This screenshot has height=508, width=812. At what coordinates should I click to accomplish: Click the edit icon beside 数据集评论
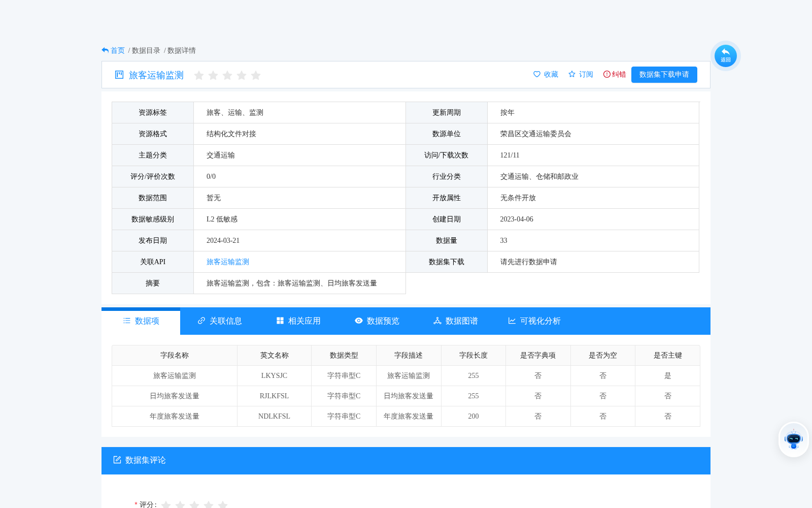[x=117, y=460]
